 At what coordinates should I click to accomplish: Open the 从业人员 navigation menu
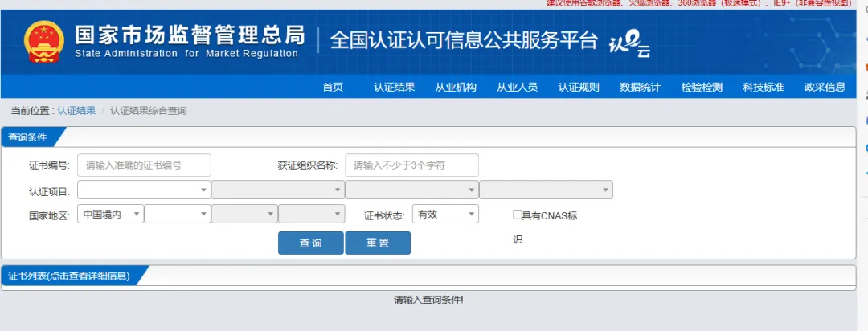coord(517,87)
